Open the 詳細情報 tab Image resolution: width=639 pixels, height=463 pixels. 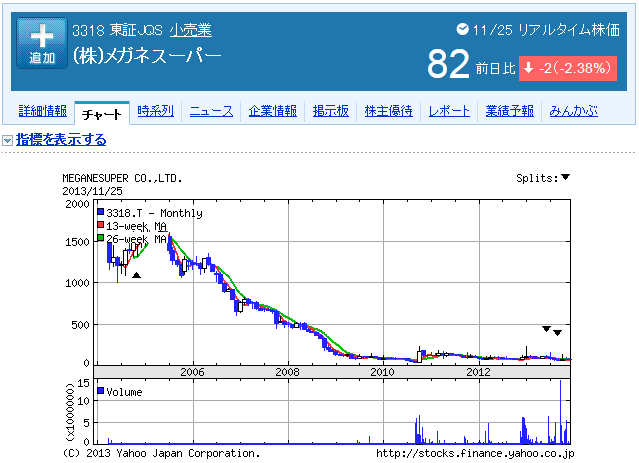click(x=43, y=111)
